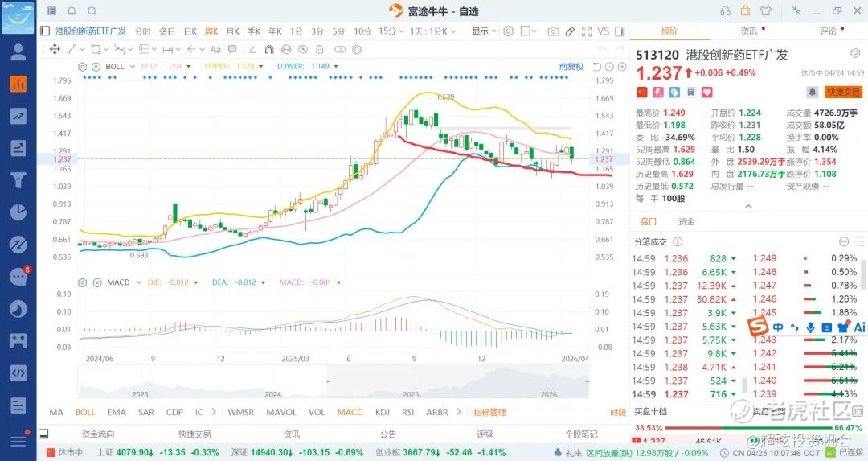Click the price alert bell beside 快捷交易

[x=812, y=93]
